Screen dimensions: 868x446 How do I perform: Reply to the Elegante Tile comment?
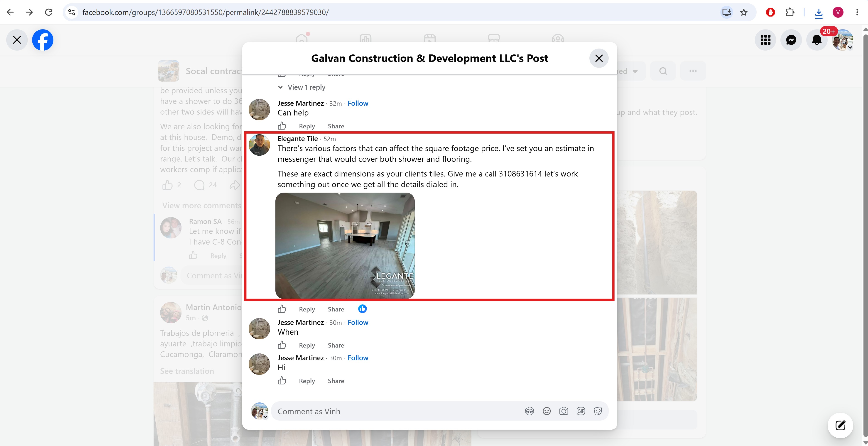(307, 309)
